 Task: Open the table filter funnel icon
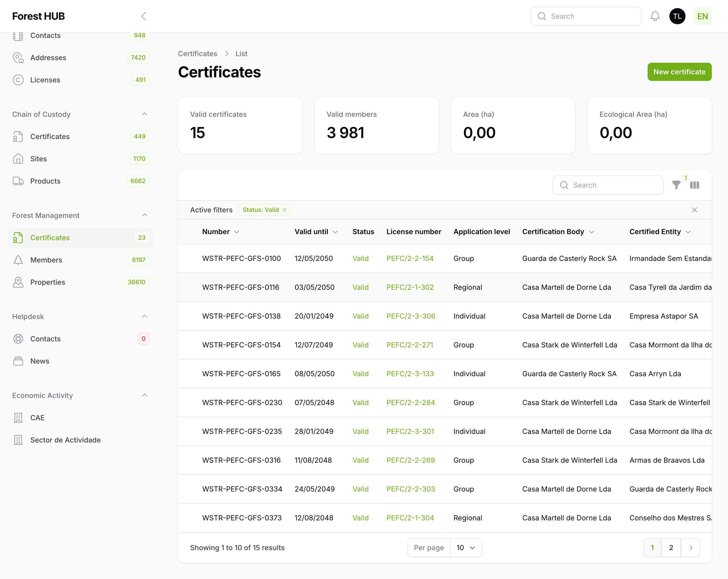point(676,185)
